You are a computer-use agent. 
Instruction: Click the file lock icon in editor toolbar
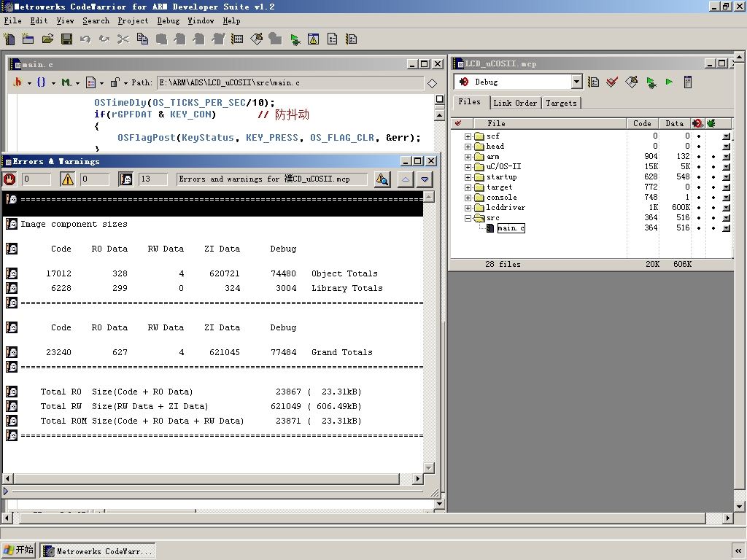[115, 82]
